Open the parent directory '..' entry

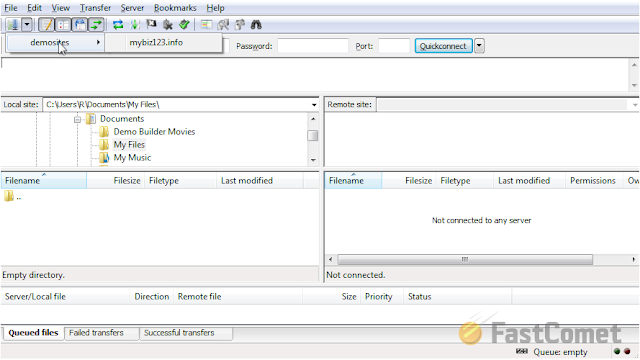12,196
